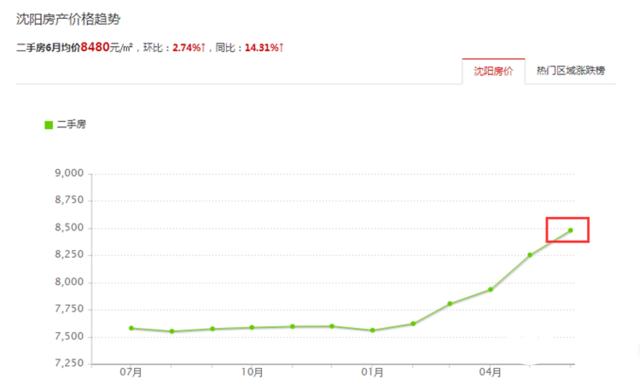Click the 10月 data point
Image resolution: width=640 pixels, height=385 pixels.
pos(252,327)
